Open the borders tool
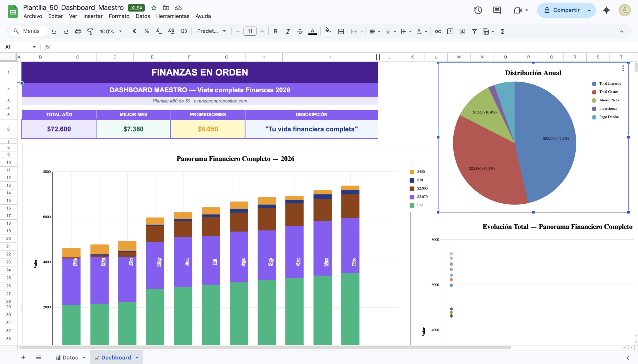 coord(341,31)
